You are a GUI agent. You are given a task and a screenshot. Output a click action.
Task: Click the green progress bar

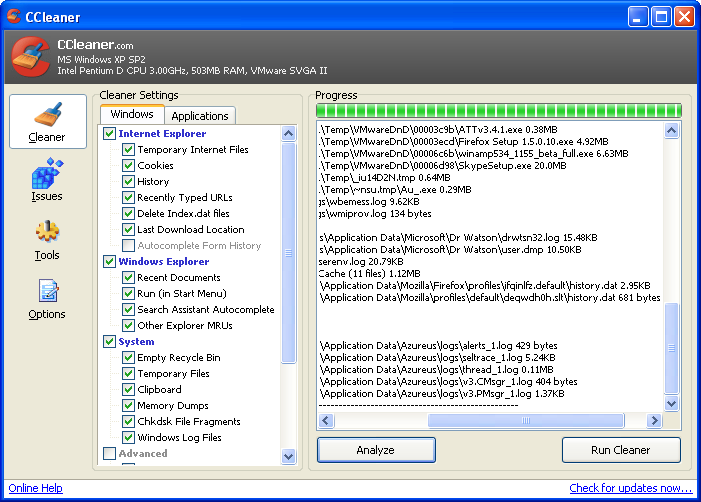coord(498,110)
